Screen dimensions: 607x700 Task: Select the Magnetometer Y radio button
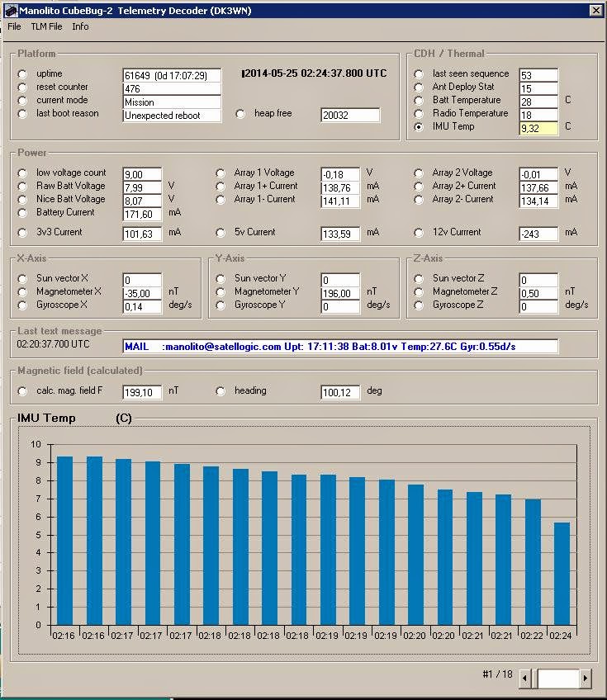[x=221, y=292]
